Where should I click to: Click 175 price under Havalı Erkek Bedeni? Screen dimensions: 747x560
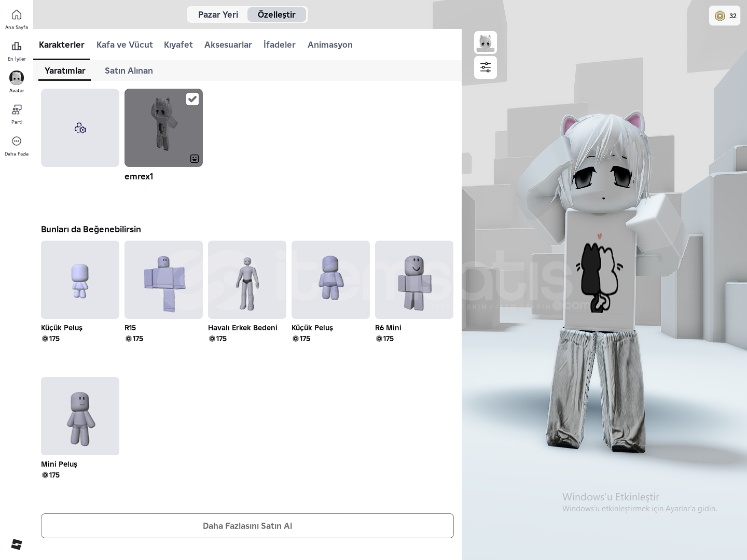pyautogui.click(x=217, y=339)
